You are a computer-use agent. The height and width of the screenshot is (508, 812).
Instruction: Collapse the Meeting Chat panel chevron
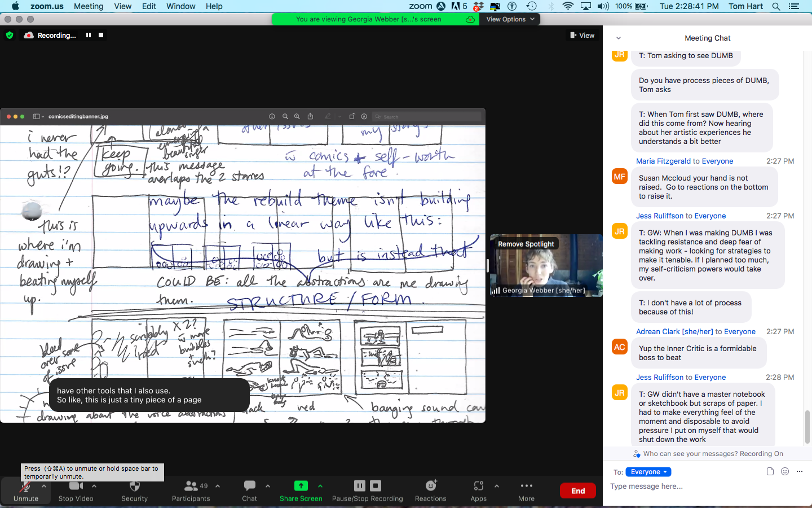click(x=619, y=38)
